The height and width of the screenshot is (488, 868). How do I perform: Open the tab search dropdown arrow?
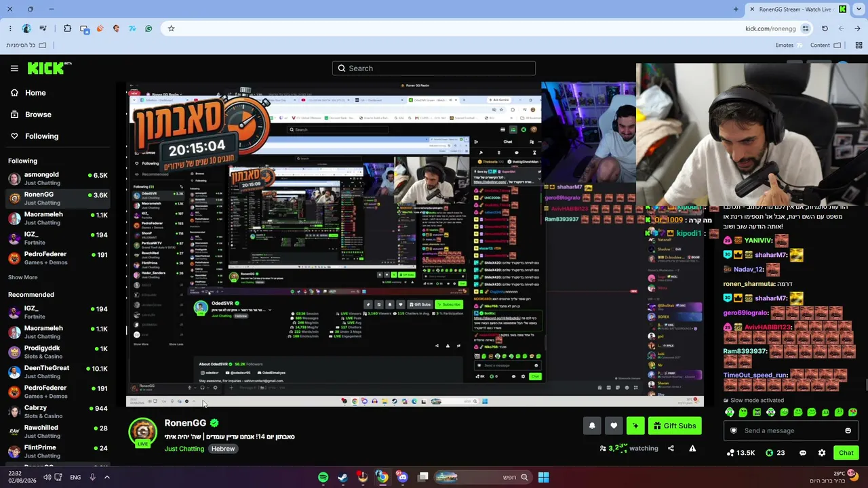[858, 9]
